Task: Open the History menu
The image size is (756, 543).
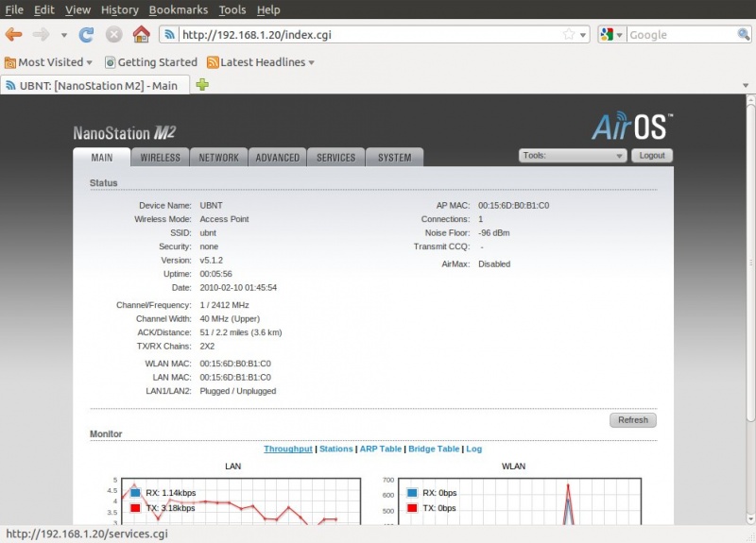Action: 120,9
